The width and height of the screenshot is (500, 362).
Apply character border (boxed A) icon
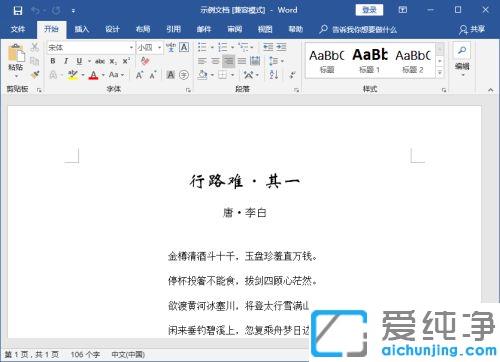coord(184,47)
